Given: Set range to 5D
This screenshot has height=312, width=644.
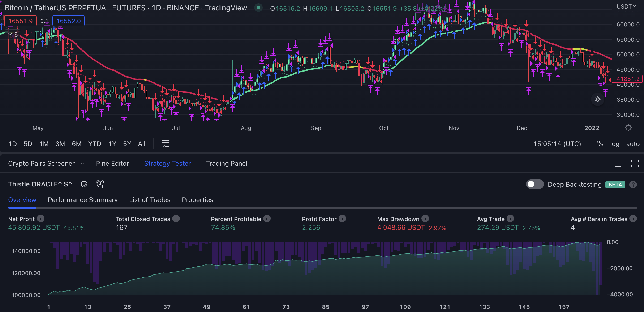Looking at the screenshot, I should click(x=28, y=144).
